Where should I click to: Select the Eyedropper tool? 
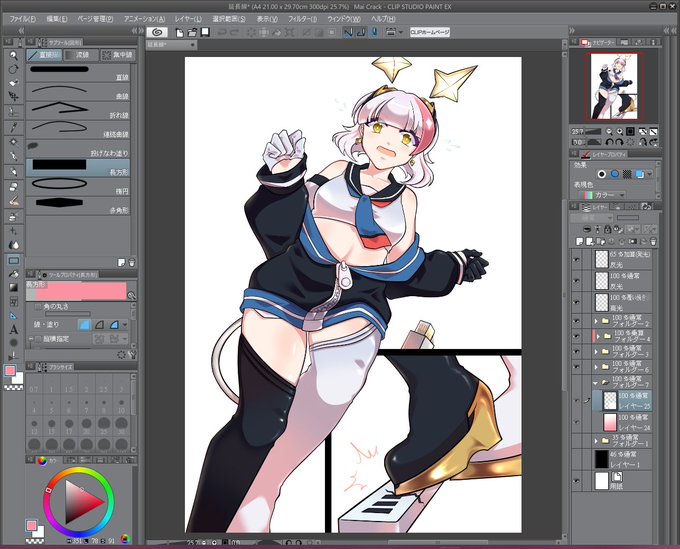13,127
